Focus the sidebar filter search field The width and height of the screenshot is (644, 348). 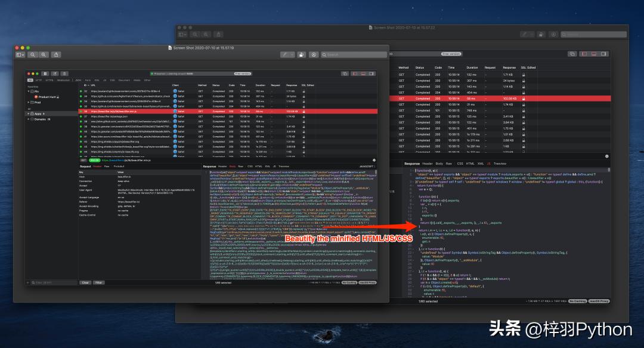click(54, 282)
